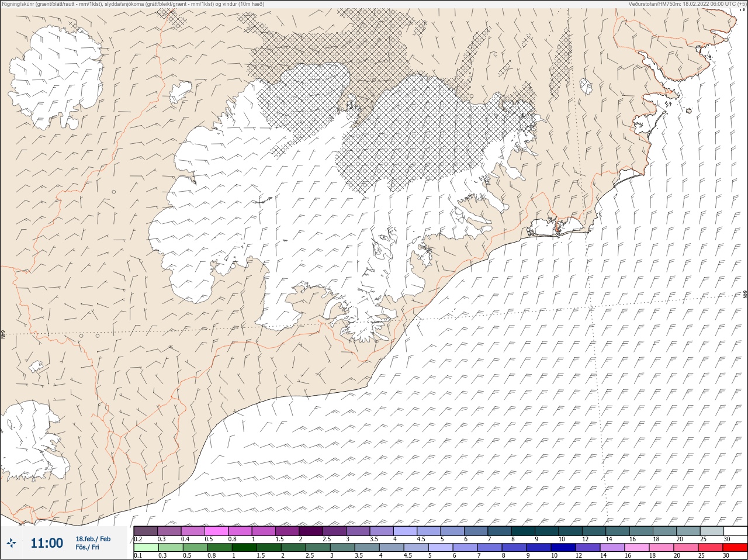Viewport: 748px width, 560px height.
Task: Click the weekday text 'Fös./ Fri'
Action: tap(87, 547)
